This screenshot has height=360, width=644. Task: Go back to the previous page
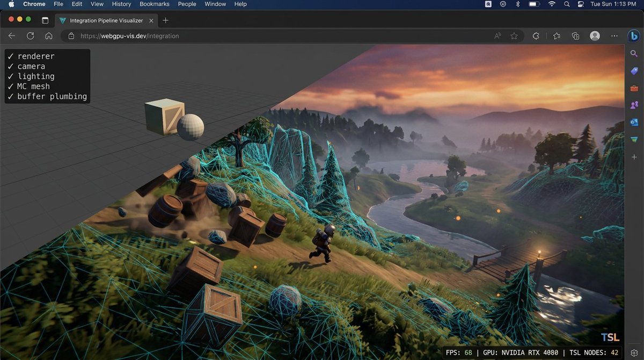click(x=12, y=36)
